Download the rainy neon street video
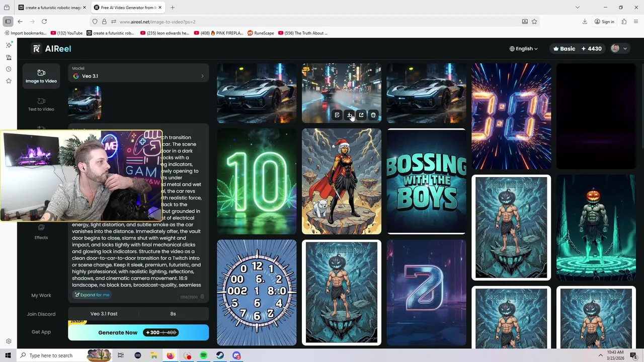 click(x=349, y=115)
